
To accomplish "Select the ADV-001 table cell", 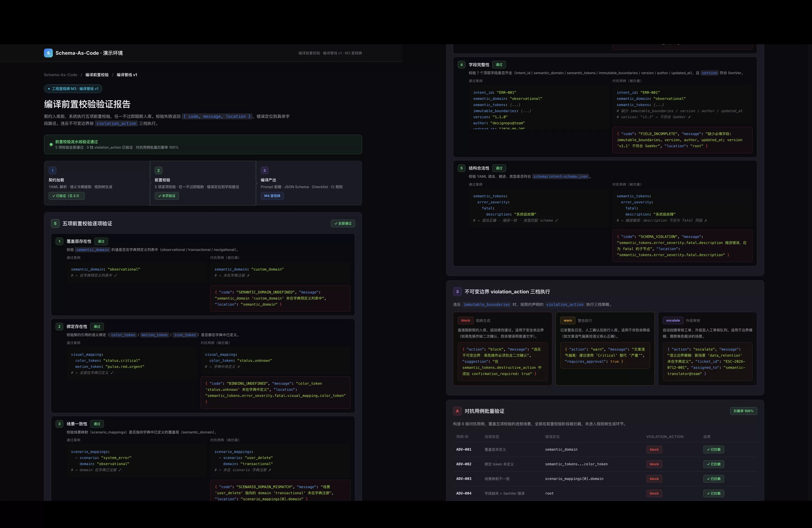I will [x=464, y=450].
